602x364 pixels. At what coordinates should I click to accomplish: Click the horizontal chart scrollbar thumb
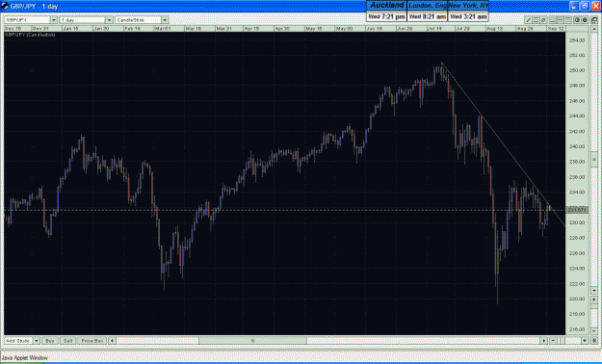point(252,341)
